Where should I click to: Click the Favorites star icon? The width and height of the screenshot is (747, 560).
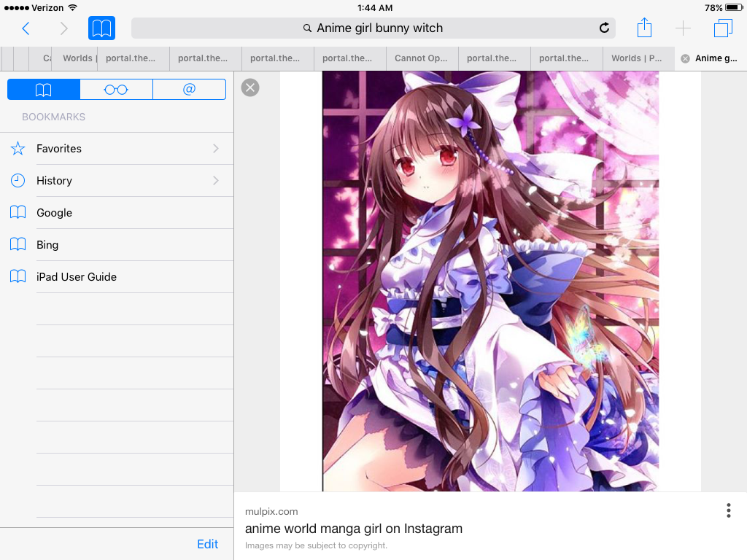pos(18,149)
